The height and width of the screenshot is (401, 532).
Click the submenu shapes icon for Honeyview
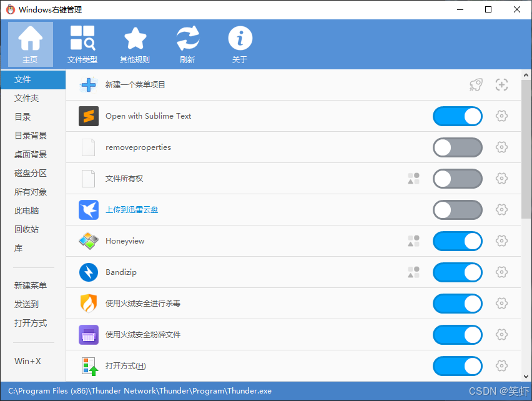(413, 241)
